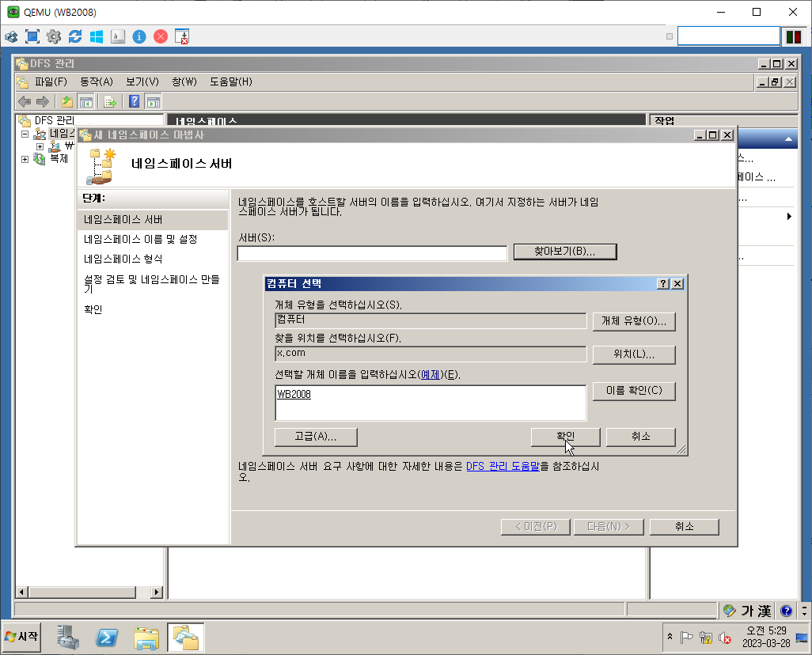Click the red-green status indicator in QEMU toolbar

click(x=794, y=36)
